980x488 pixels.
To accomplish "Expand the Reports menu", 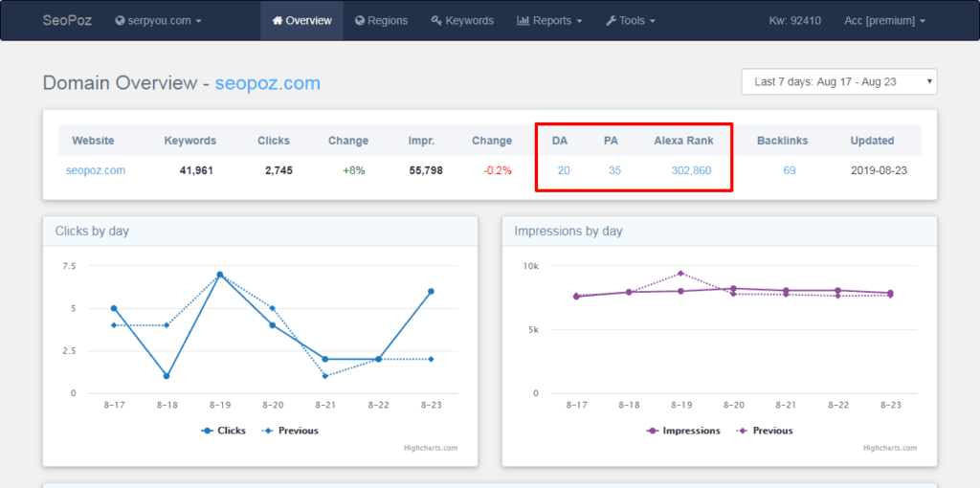I will (549, 21).
